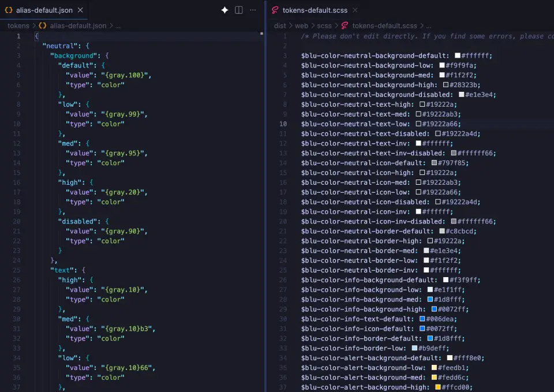Click the web breadcrumb
554x392 pixels.
[301, 26]
